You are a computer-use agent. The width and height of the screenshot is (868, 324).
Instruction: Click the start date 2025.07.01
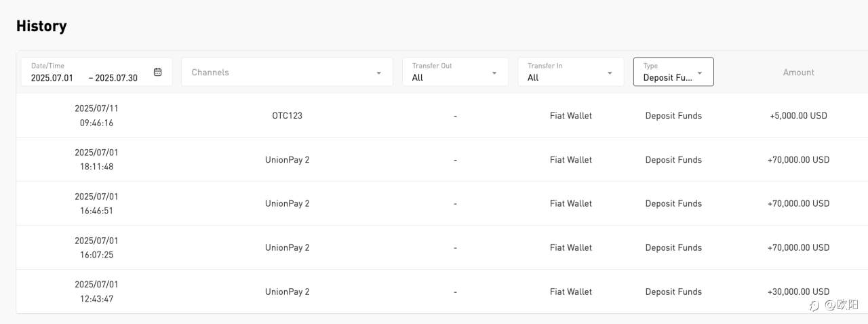pyautogui.click(x=52, y=78)
